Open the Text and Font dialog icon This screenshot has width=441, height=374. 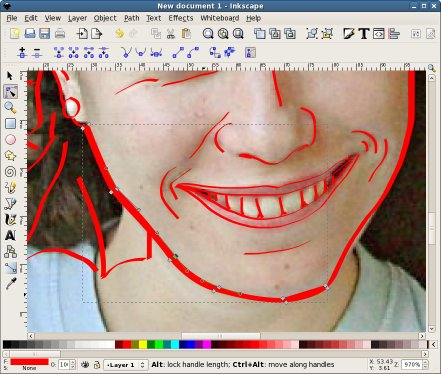coord(364,34)
